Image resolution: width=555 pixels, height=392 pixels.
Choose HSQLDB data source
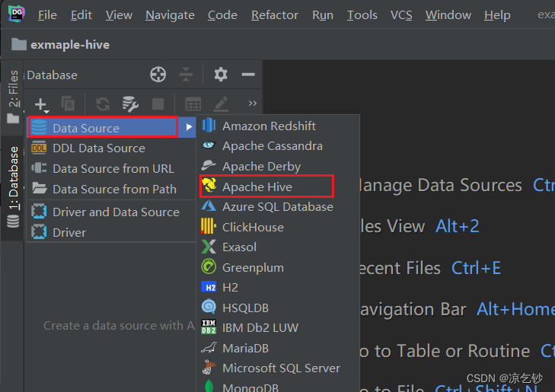pyautogui.click(x=278, y=308)
